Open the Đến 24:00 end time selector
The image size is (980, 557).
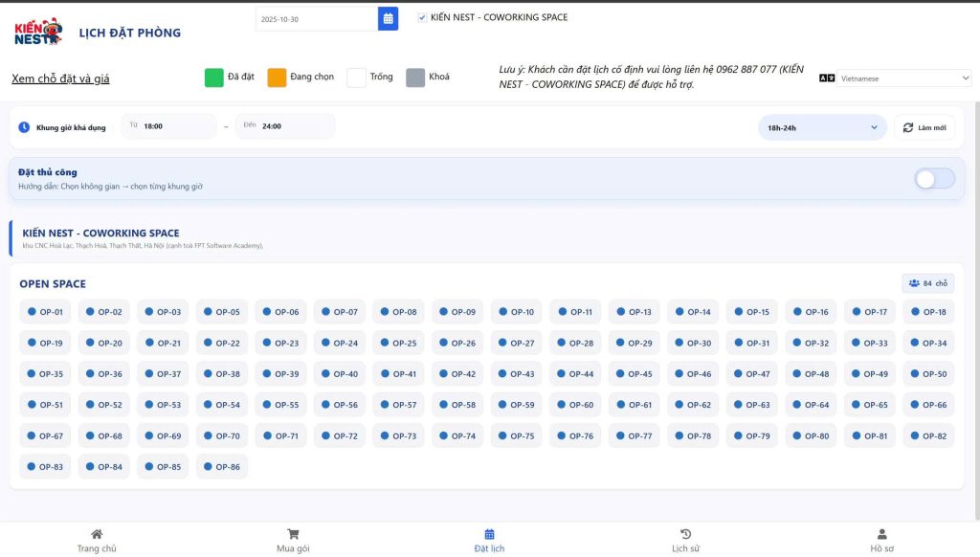click(285, 126)
